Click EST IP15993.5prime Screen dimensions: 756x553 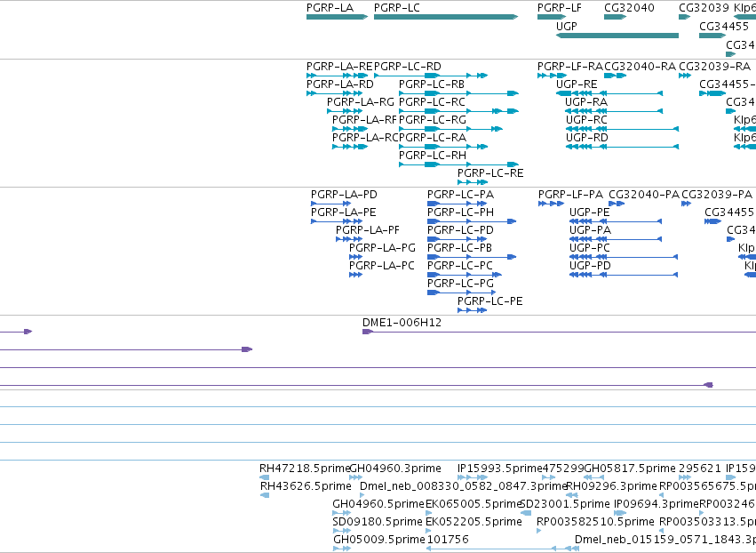pos(473,477)
